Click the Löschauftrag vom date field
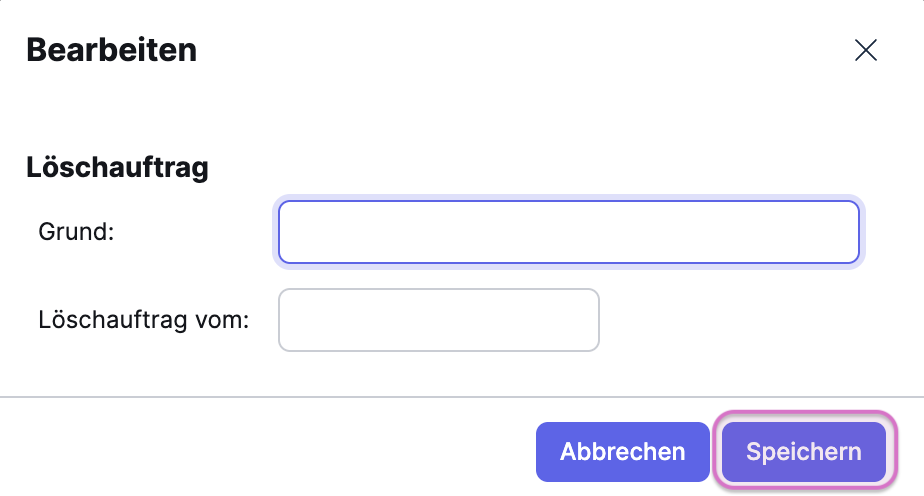 [x=438, y=320]
